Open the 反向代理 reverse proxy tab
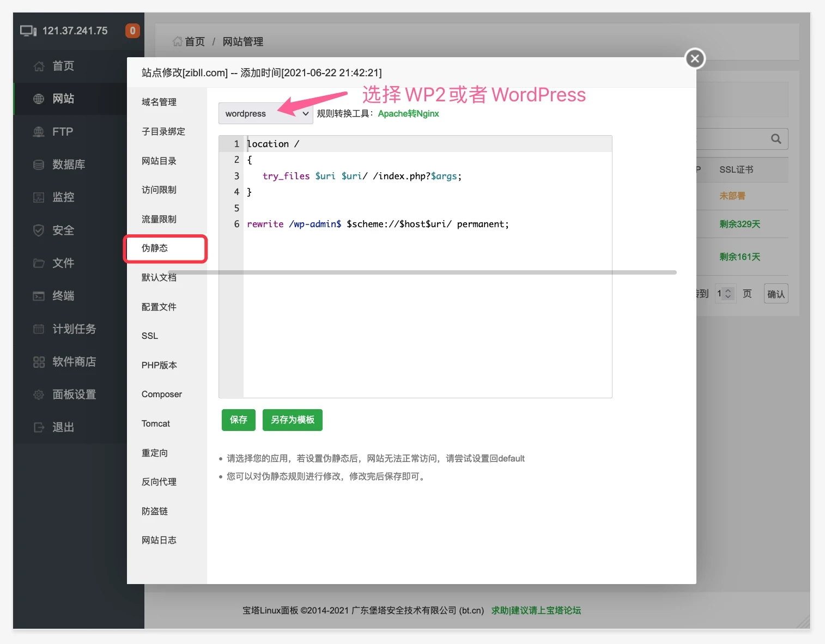Viewport: 825px width, 644px height. 159,482
